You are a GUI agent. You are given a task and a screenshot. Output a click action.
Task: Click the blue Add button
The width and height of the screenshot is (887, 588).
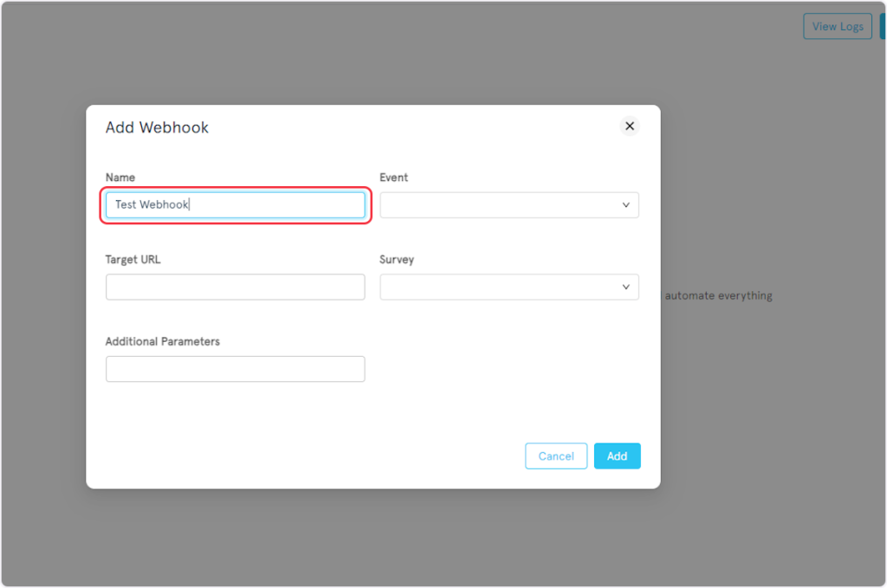point(617,456)
